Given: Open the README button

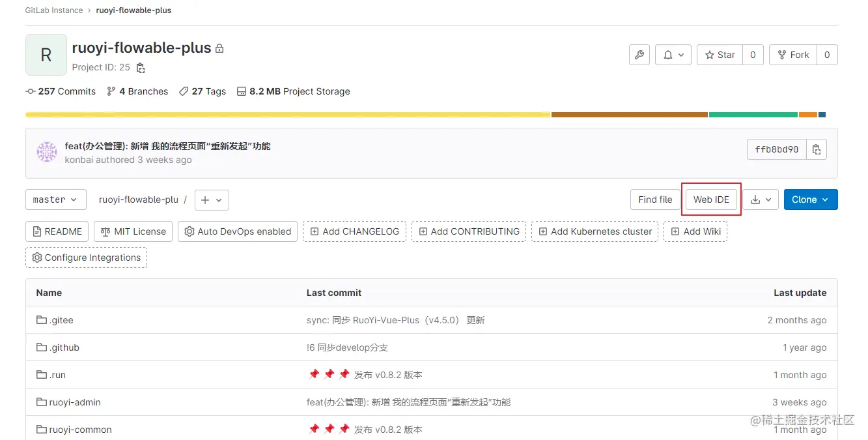Looking at the screenshot, I should (57, 231).
